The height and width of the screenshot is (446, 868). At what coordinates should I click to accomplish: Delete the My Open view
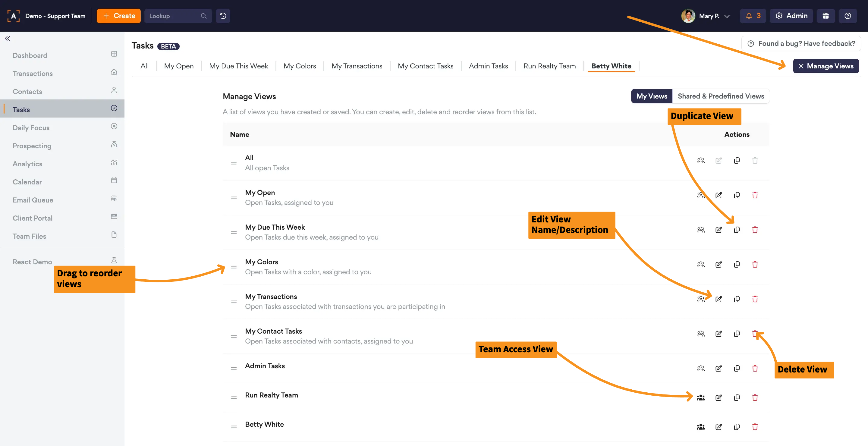pyautogui.click(x=754, y=195)
